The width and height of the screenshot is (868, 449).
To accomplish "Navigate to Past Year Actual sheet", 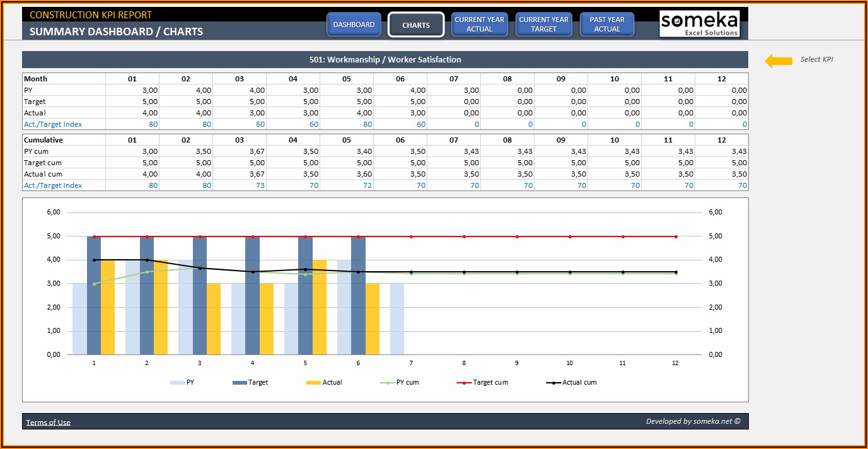I will (606, 25).
